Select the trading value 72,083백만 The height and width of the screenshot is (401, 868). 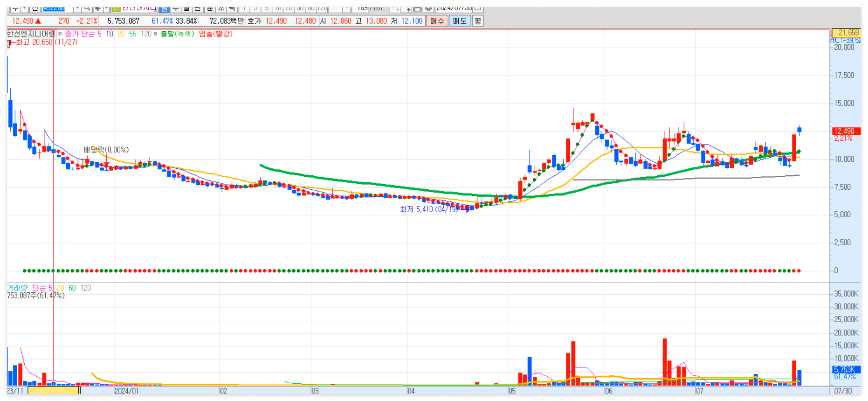(x=227, y=21)
